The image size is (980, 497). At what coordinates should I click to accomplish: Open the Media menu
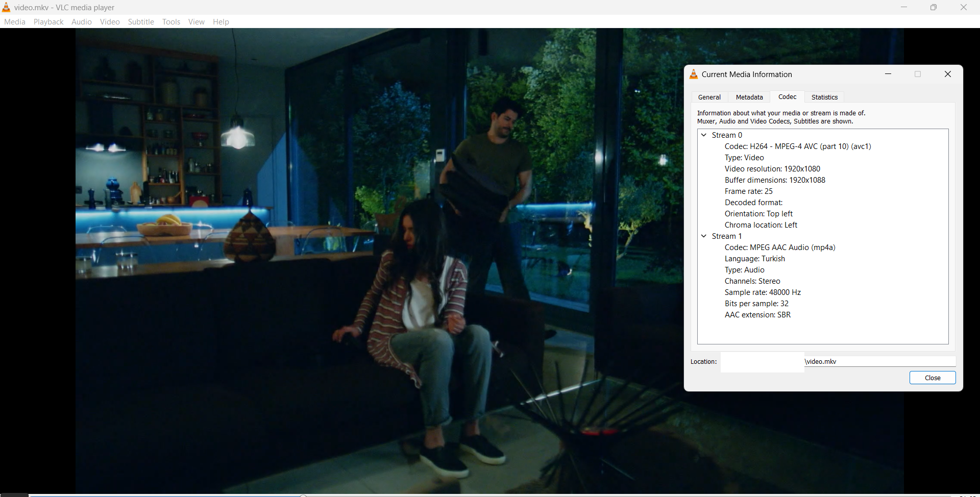click(15, 22)
